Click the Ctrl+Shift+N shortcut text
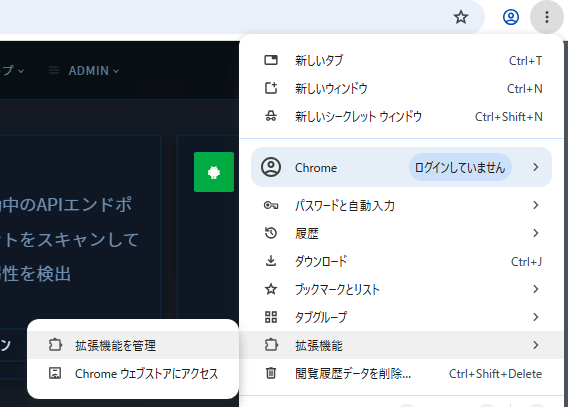 (509, 117)
